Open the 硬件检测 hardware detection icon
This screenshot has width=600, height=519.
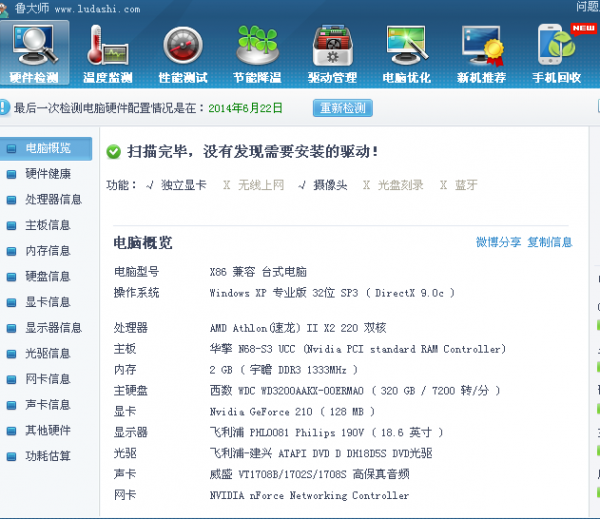[x=34, y=53]
